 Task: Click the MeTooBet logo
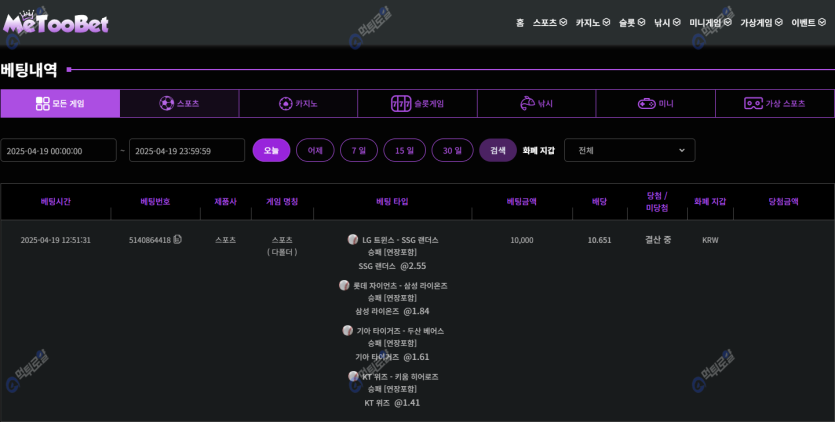(x=55, y=22)
